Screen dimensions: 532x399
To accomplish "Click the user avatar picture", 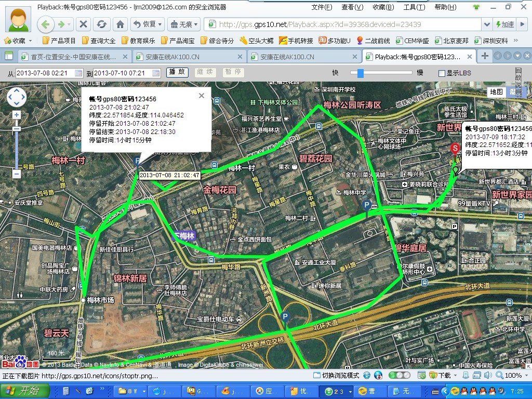I will (18, 19).
